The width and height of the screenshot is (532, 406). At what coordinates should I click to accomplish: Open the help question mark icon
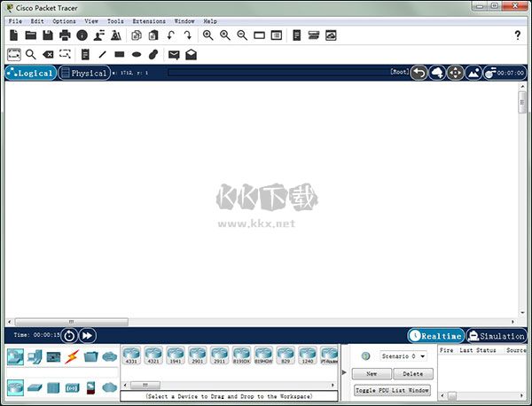click(518, 35)
